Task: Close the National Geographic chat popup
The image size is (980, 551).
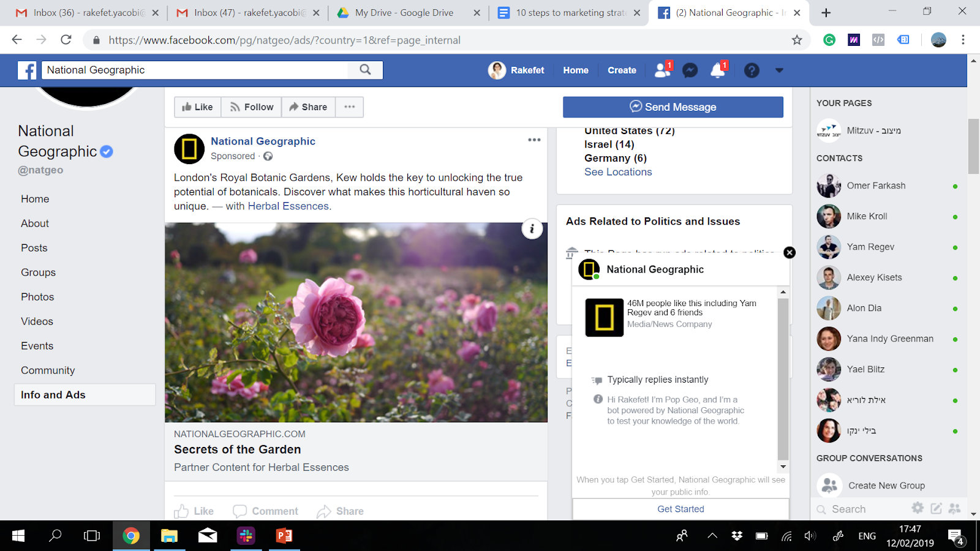Action: (x=790, y=252)
